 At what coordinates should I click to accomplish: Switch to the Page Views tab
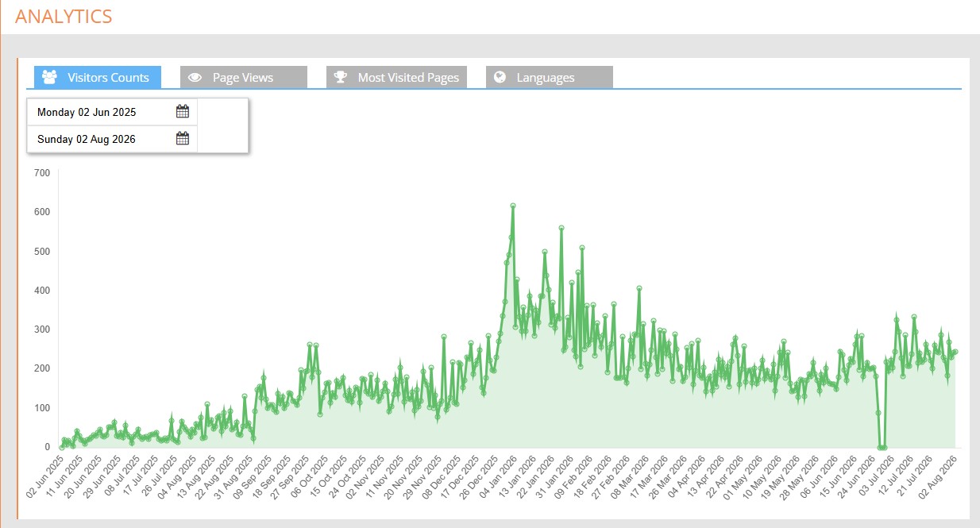click(x=244, y=77)
